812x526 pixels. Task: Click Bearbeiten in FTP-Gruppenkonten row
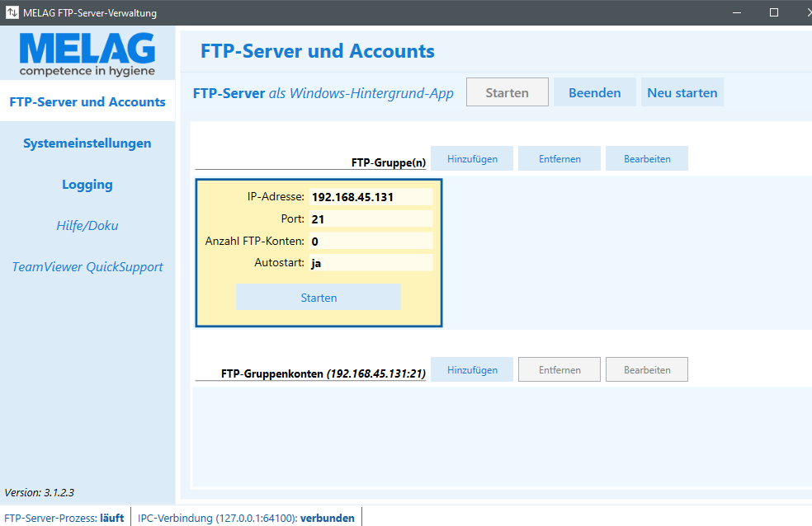pos(647,370)
